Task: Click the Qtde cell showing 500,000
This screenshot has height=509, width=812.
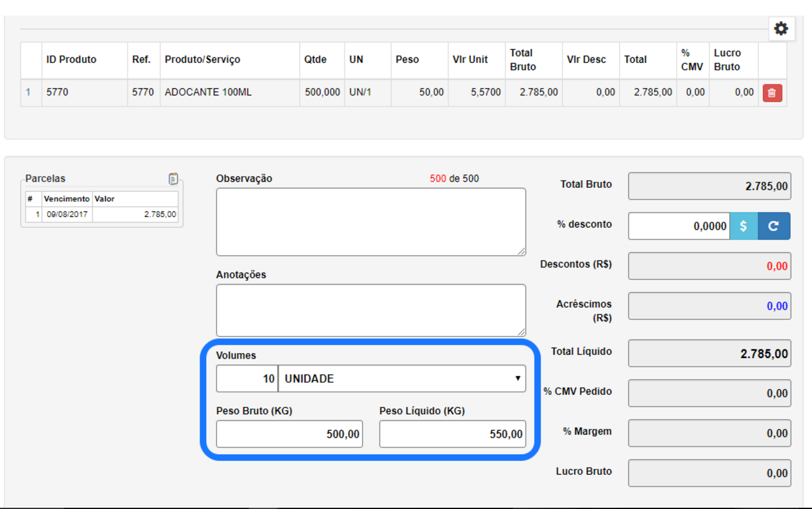Action: coord(322,92)
